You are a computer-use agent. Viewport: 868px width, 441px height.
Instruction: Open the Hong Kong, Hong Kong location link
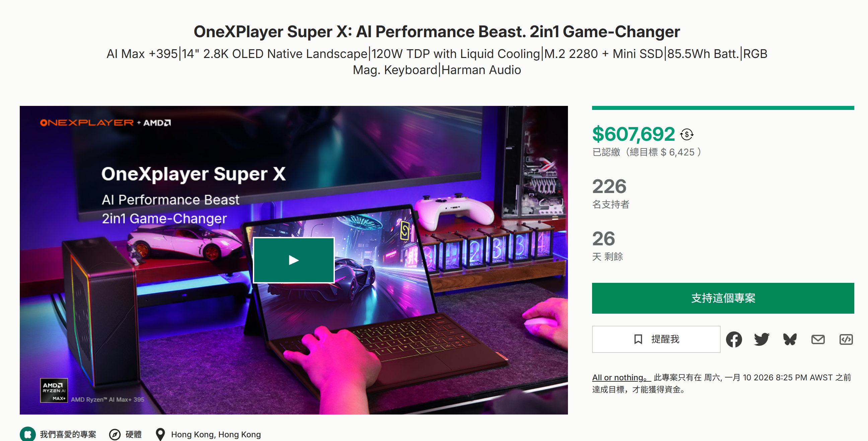click(x=216, y=434)
